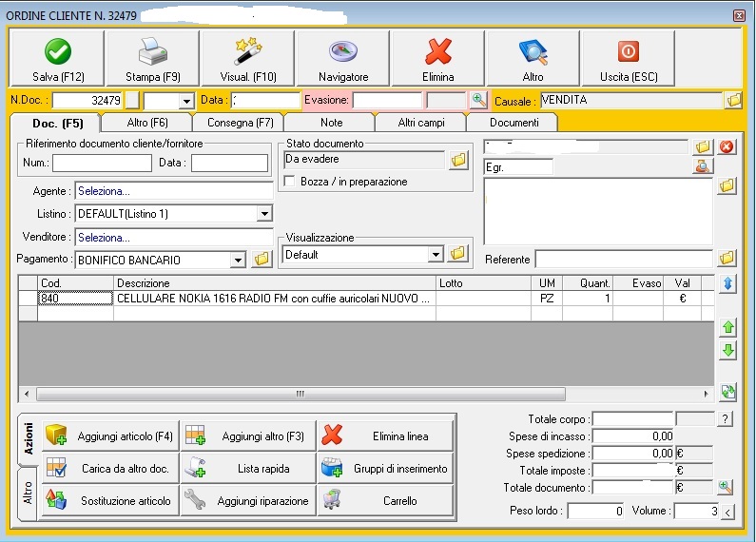Click the CELLULARE NOKIA 1616 description cell
This screenshot has height=542, width=756.
[274, 298]
